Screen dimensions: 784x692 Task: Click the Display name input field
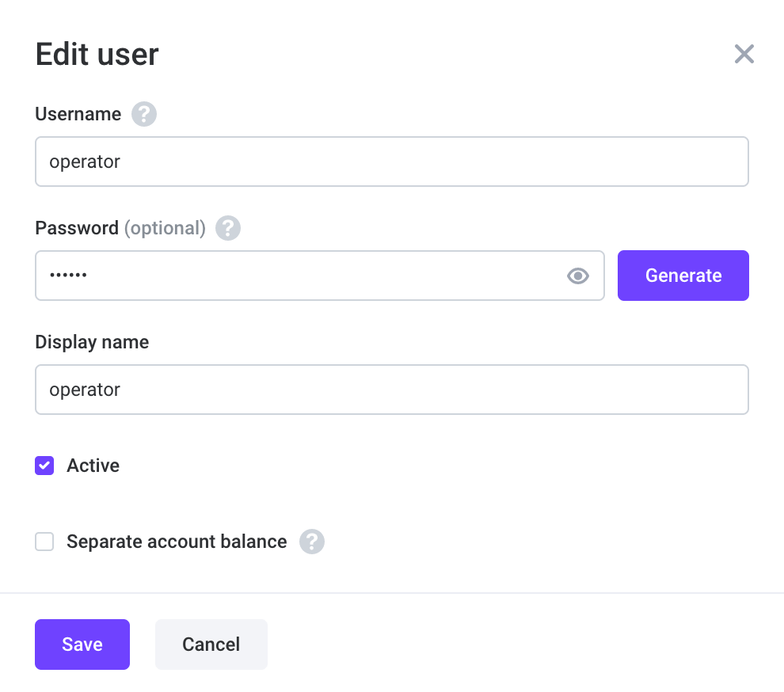click(392, 390)
